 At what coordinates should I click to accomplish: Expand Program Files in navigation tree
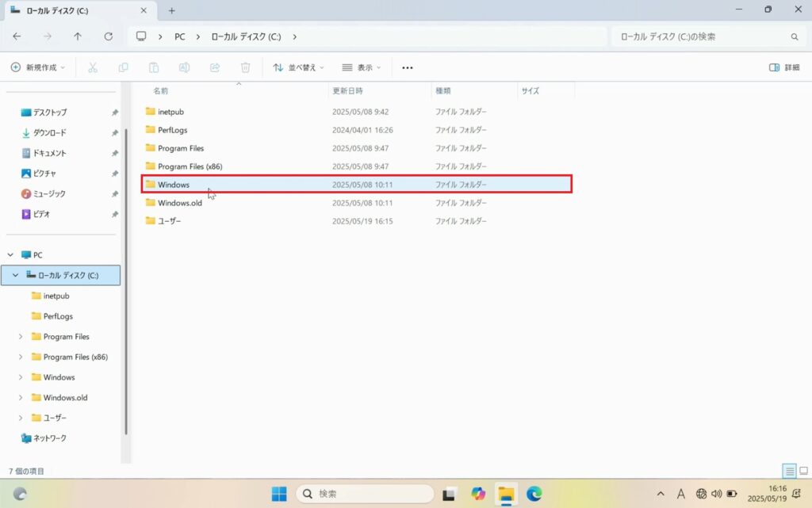[21, 337]
